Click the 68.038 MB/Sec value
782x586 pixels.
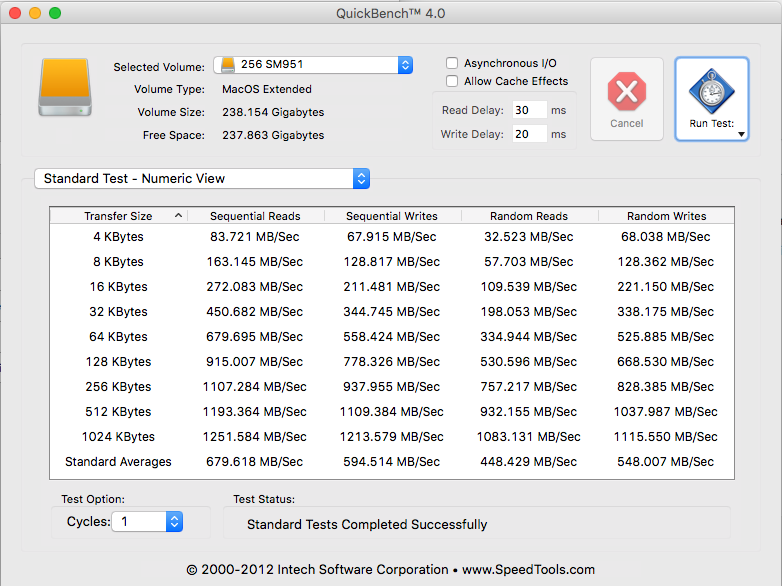click(666, 237)
